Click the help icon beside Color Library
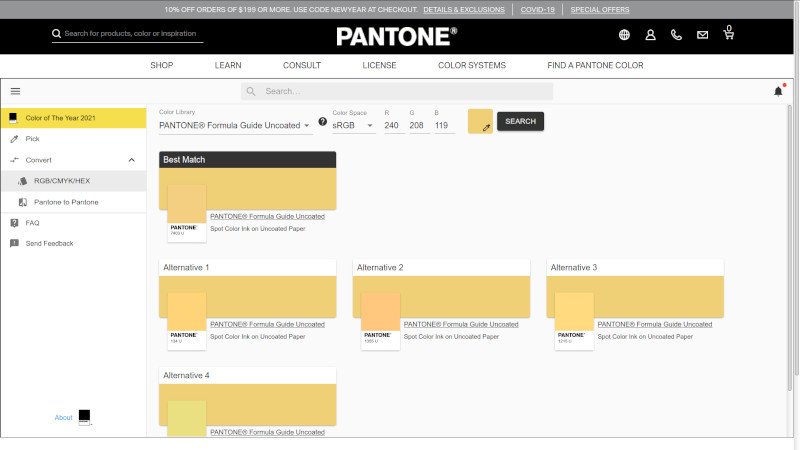Image resolution: width=800 pixels, height=450 pixels. pyautogui.click(x=322, y=122)
